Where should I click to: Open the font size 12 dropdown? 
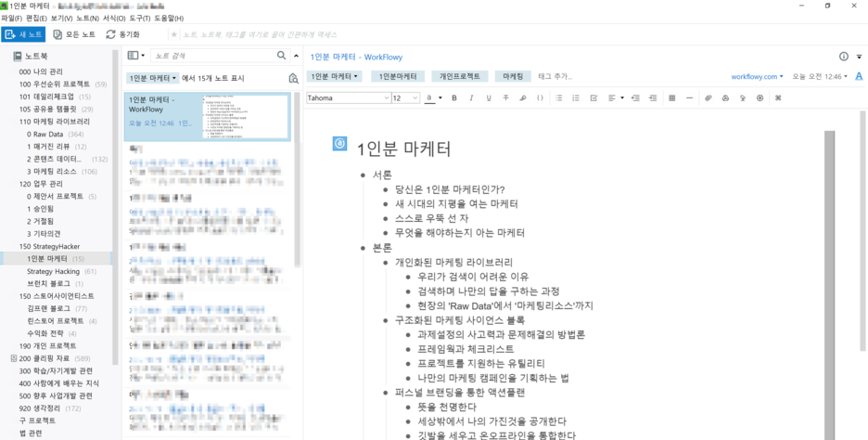[x=405, y=98]
